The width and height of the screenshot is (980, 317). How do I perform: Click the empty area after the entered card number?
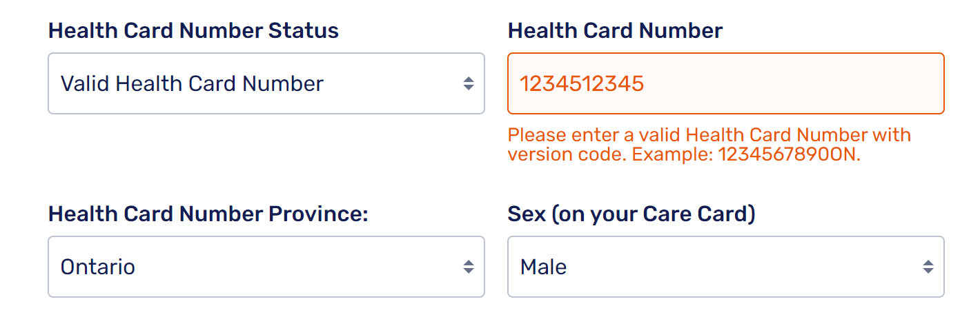[x=794, y=83]
